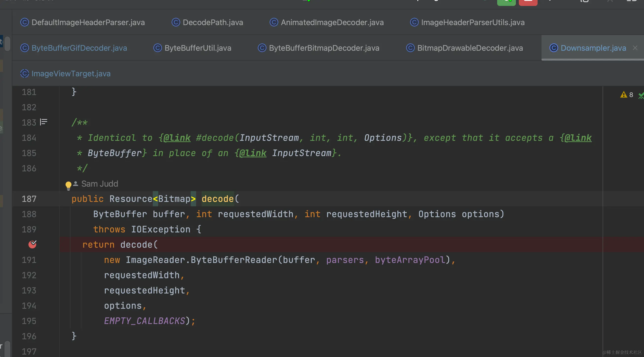
Task: Open ImageViewTarget.java tab
Action: point(65,74)
